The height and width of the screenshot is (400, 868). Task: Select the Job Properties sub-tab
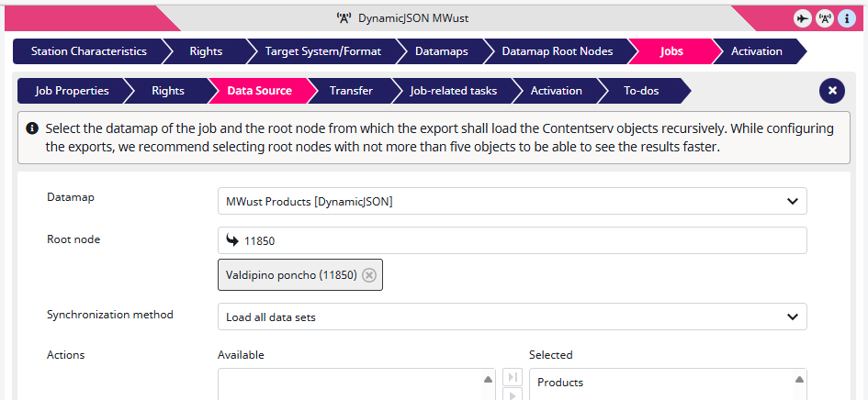[72, 91]
